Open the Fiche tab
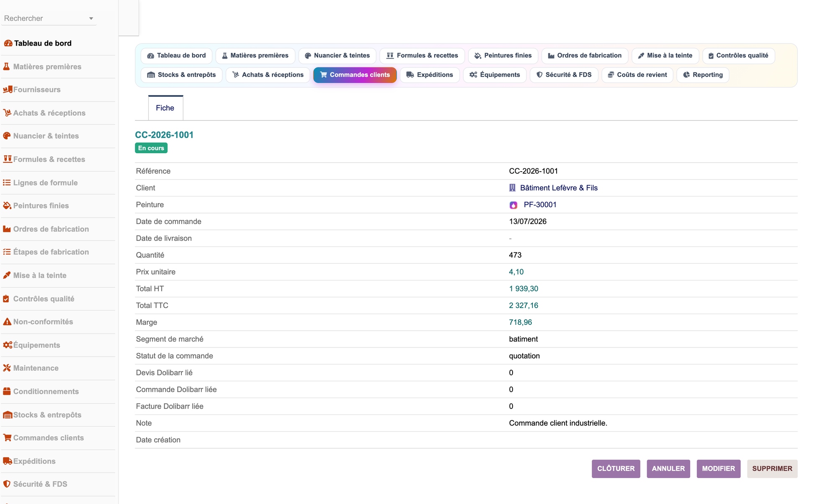Screen dimensions: 815x504 click(x=165, y=108)
